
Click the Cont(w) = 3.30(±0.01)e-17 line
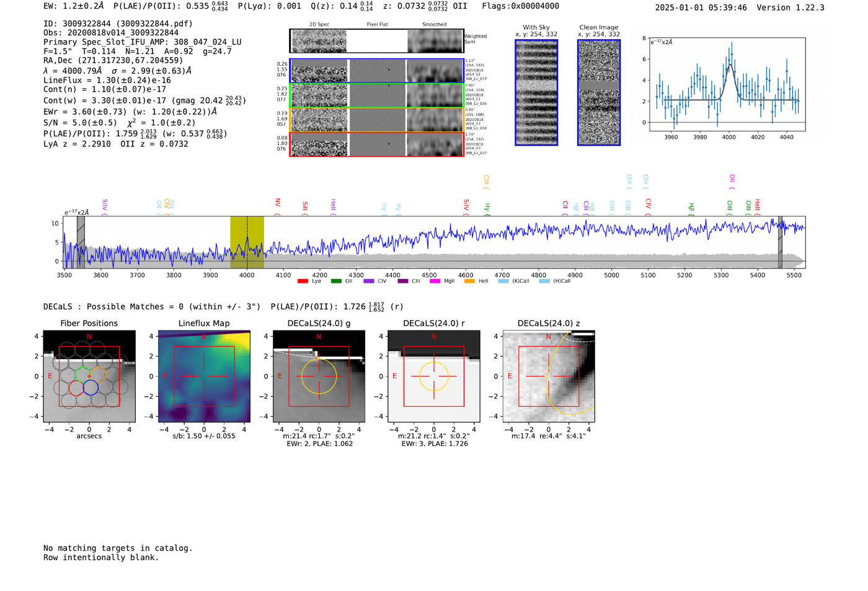[x=144, y=100]
